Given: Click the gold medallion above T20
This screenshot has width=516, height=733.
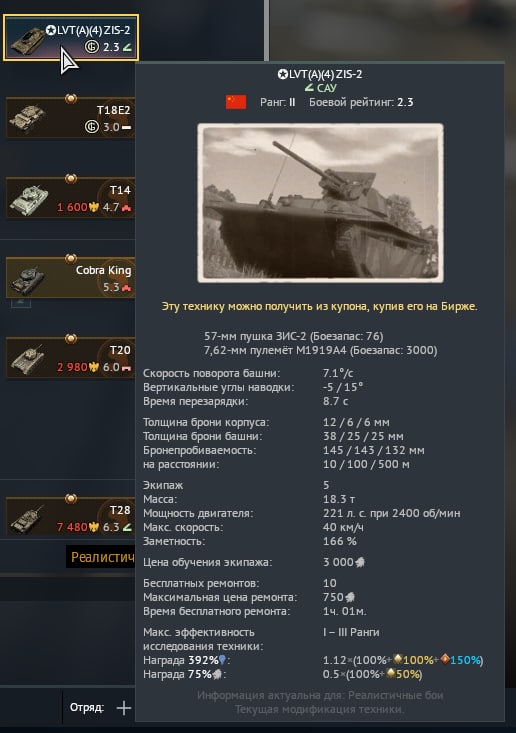Looking at the screenshot, I should (71, 338).
